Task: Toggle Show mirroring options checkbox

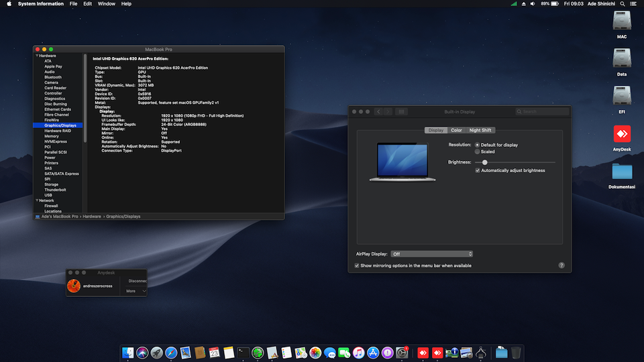Action: 357,265
